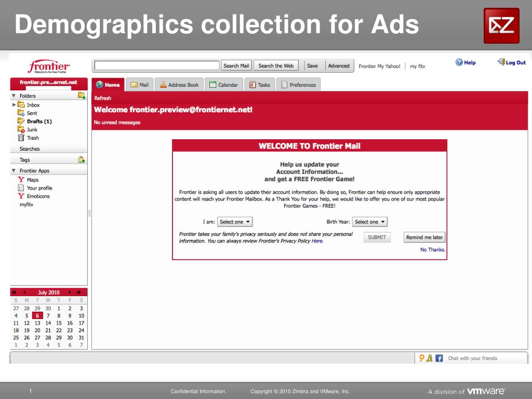This screenshot has height=399, width=532.
Task: Click the Chat with your friends field
Action: tap(472, 358)
